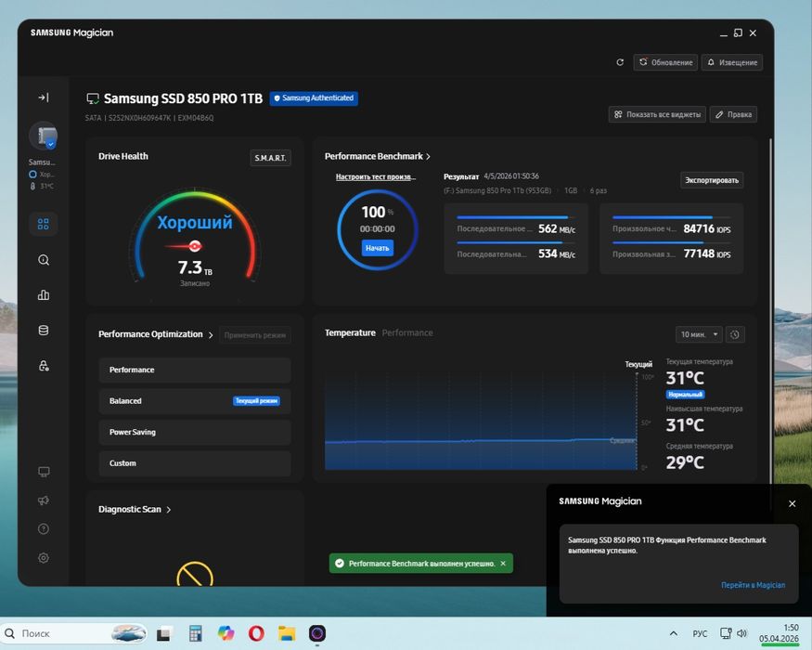Open Task View on the taskbar

point(164,633)
